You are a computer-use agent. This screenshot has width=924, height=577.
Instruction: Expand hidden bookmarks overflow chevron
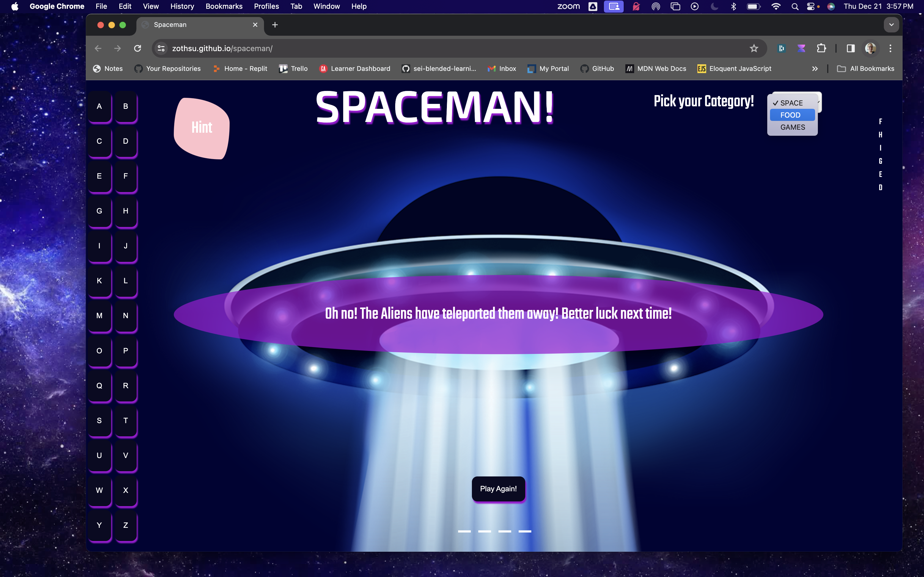point(815,69)
